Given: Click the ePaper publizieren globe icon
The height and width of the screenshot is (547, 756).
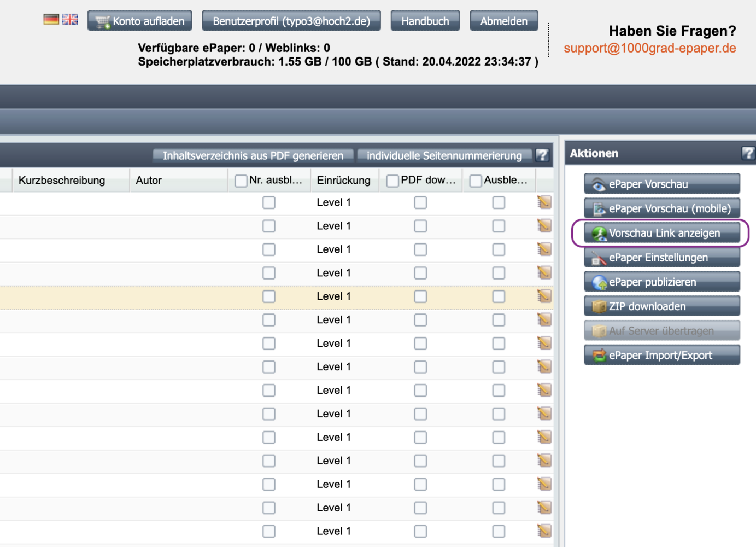Looking at the screenshot, I should [600, 283].
